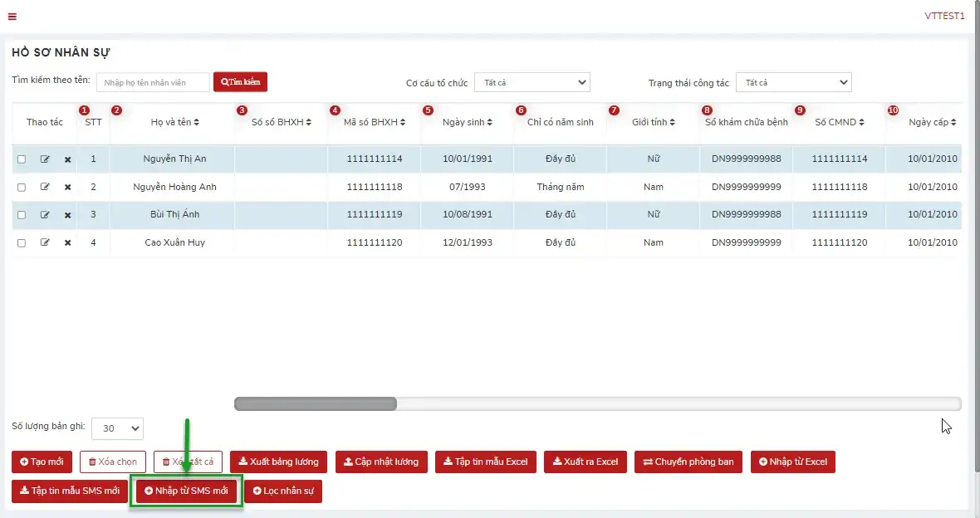Sort by Số sổ BHXH column
This screenshot has height=518, width=980.
point(282,122)
